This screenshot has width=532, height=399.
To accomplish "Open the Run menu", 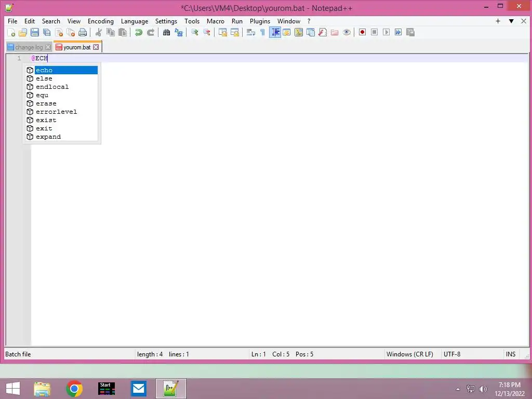I will click(x=237, y=21).
